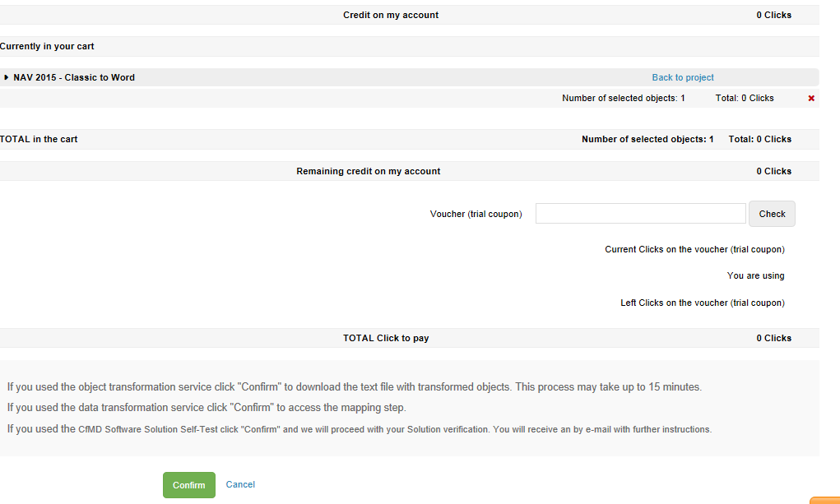The width and height of the screenshot is (840, 504).
Task: Click the green Confirm button
Action: pos(188,485)
